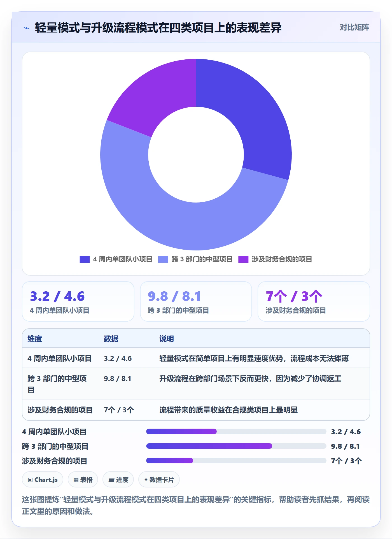The width and height of the screenshot is (392, 539).
Task: Select the 进度 chip
Action: pos(118,480)
